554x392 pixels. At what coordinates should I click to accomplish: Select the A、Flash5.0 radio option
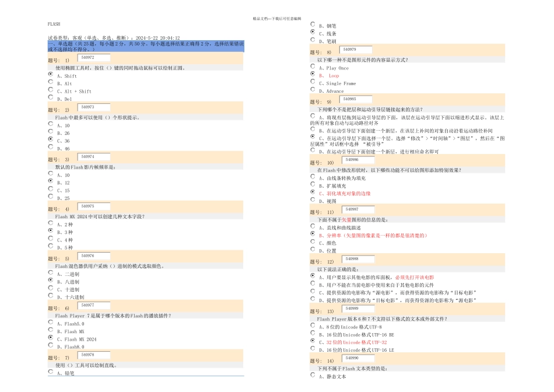coord(51,321)
